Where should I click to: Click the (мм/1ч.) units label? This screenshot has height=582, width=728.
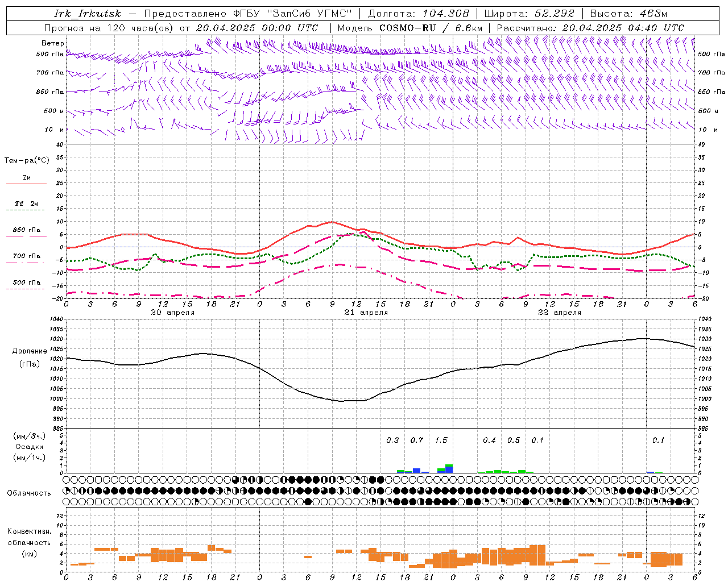pos(30,458)
